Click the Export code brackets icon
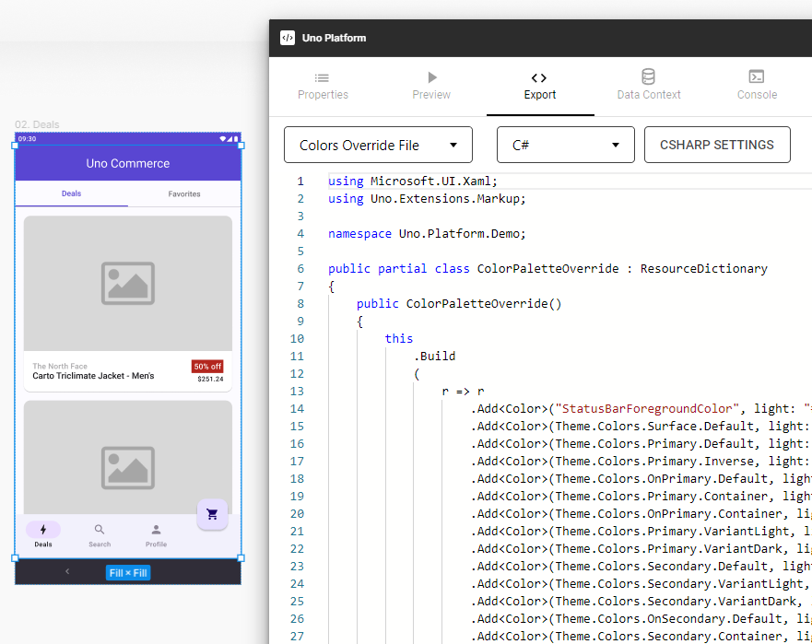 tap(539, 78)
